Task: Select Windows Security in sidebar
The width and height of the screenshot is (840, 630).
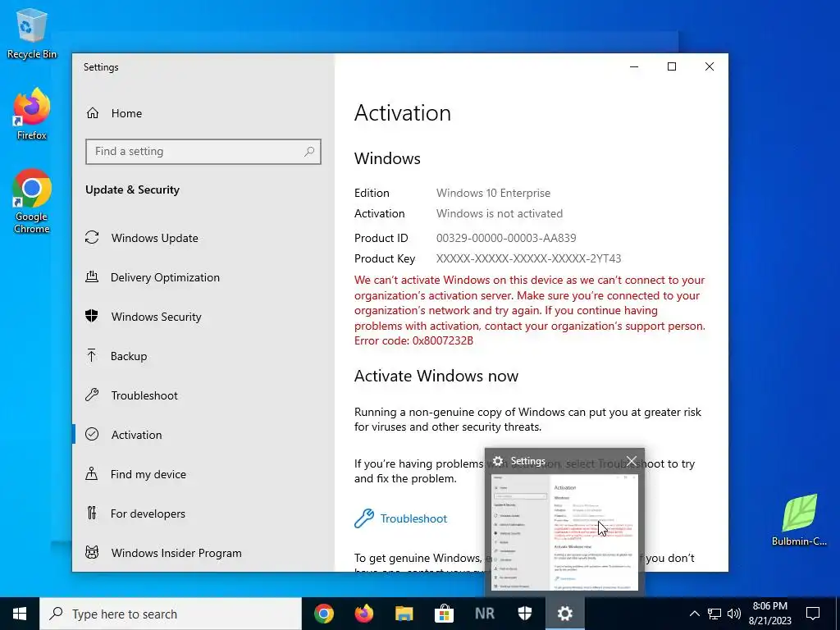Action: pos(157,317)
